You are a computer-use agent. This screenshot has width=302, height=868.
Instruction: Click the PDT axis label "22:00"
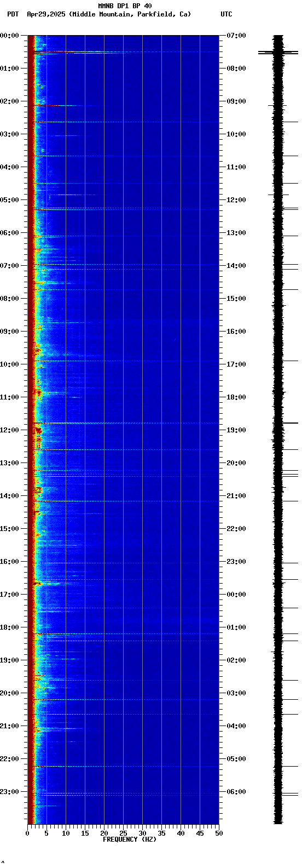9,759
